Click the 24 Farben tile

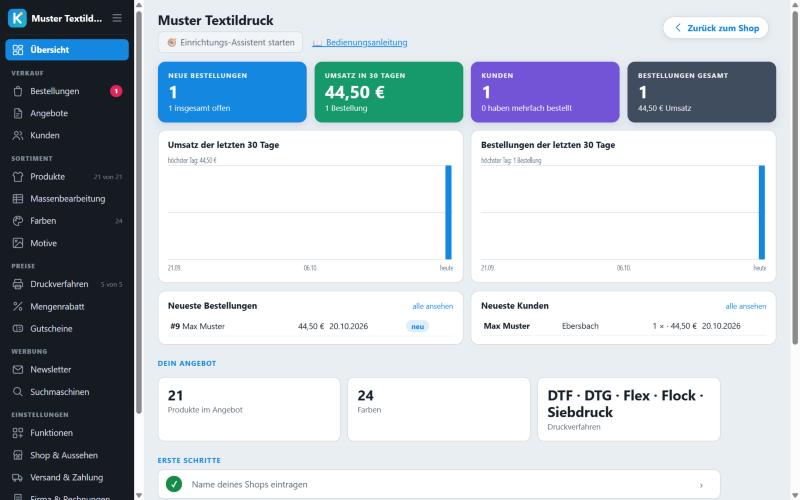(x=439, y=409)
